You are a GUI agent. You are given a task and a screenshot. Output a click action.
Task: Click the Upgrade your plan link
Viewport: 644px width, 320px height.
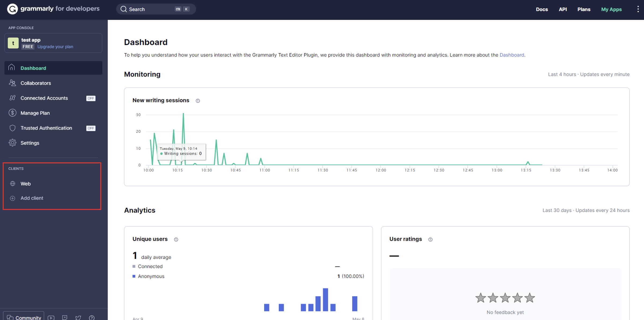[x=55, y=46]
